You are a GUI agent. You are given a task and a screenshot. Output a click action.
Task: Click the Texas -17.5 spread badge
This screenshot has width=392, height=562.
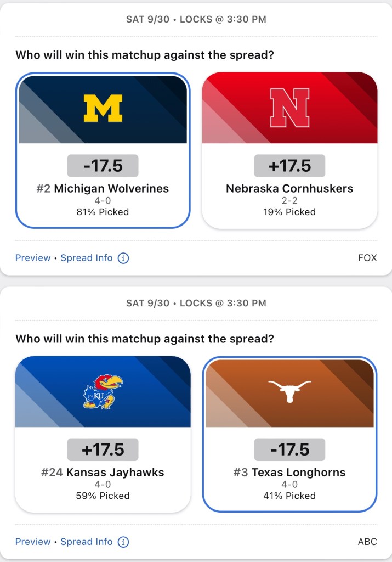pos(289,449)
